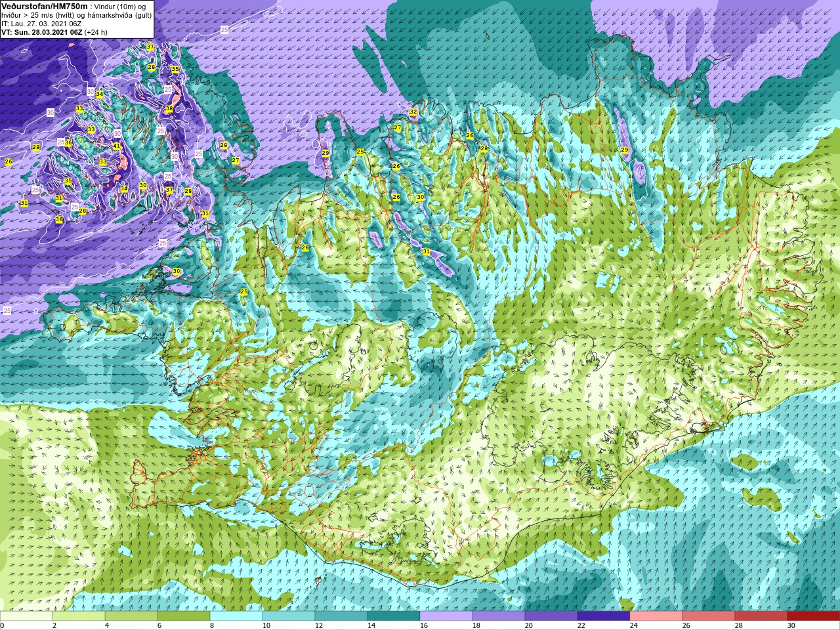Click the legend scale number '4'
This screenshot has width=840, height=630.
coord(107,625)
